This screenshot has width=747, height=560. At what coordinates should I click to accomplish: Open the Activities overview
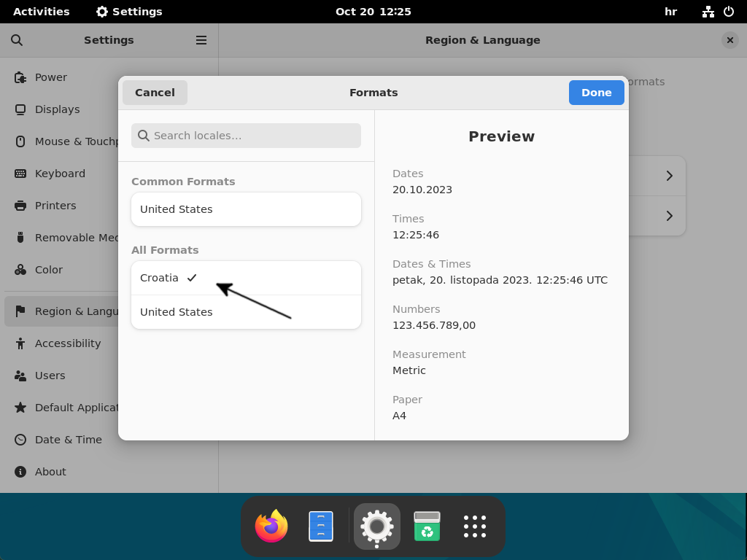41,11
